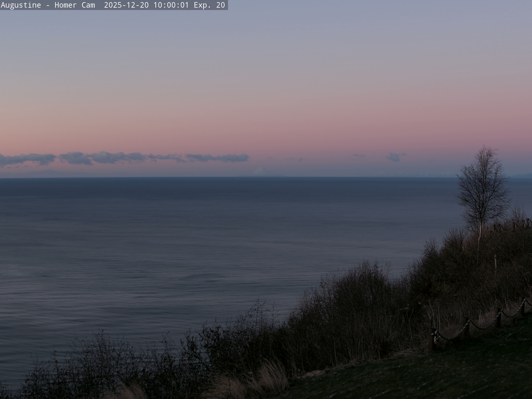The image size is (532, 399).
Task: Click the second rope fence post from the left
Action: 466,327
